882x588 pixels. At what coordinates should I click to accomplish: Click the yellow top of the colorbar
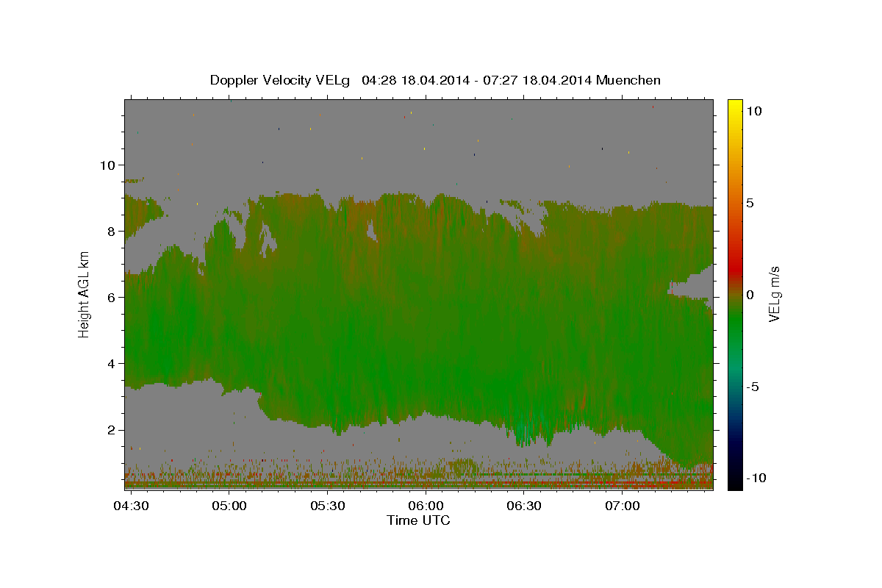734,107
